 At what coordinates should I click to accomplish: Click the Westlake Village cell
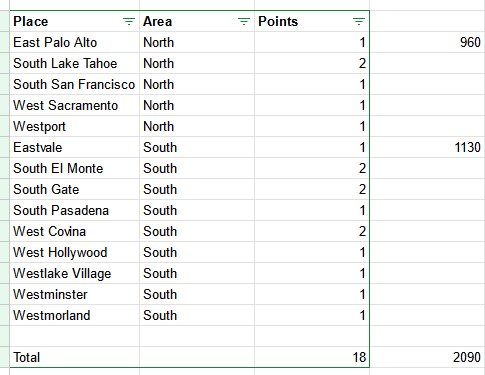point(75,273)
